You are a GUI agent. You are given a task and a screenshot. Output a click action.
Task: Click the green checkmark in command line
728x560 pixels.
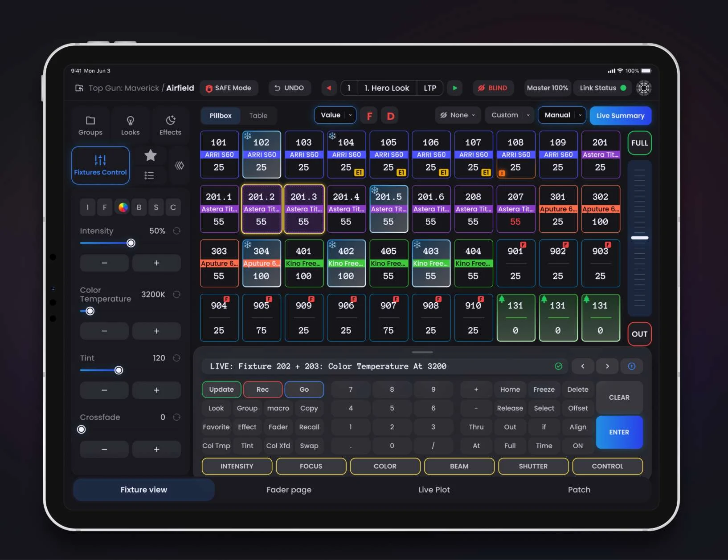pyautogui.click(x=558, y=366)
